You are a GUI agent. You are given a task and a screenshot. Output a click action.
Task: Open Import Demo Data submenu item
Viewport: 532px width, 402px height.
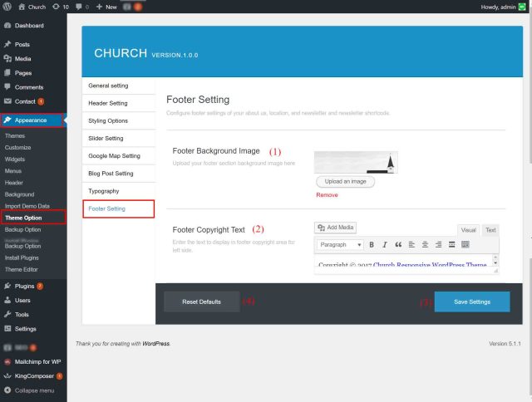pos(27,206)
